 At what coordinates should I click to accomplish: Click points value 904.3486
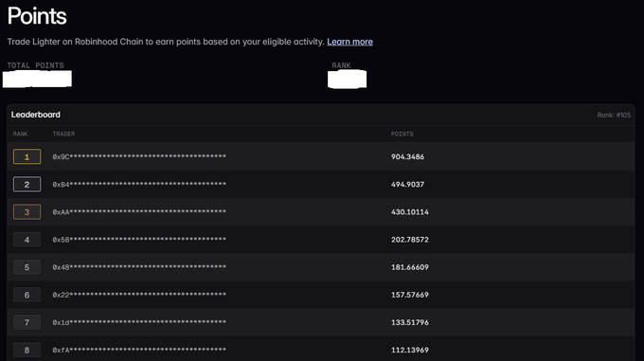coord(407,157)
